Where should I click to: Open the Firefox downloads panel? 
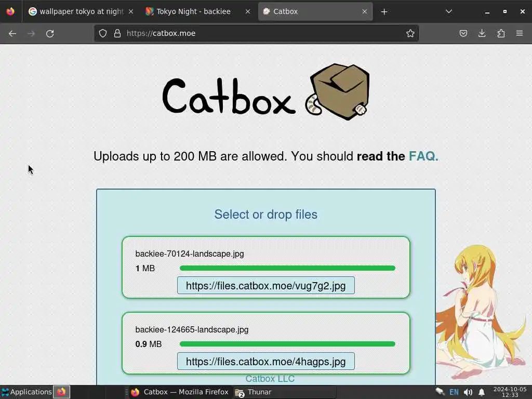click(482, 33)
